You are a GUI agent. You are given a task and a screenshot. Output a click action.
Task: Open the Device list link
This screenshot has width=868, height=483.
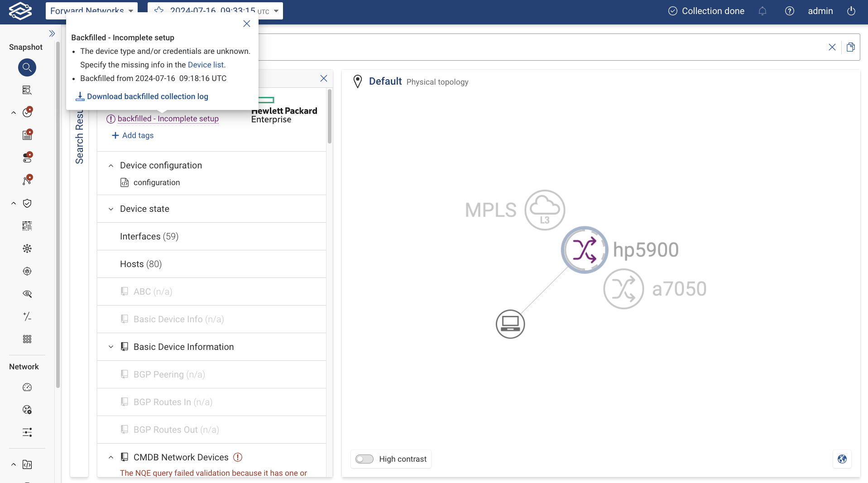click(x=206, y=65)
